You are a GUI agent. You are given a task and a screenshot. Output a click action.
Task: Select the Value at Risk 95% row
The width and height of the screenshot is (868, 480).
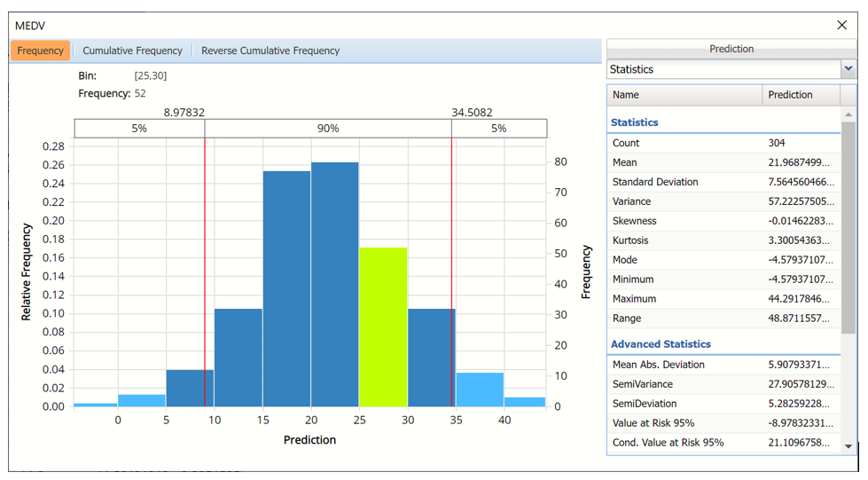pyautogui.click(x=723, y=423)
